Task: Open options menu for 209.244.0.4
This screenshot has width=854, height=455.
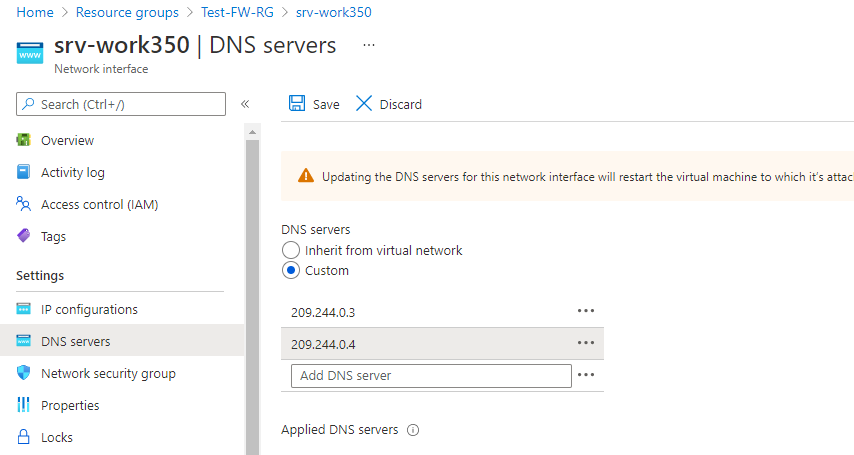Action: coord(586,343)
